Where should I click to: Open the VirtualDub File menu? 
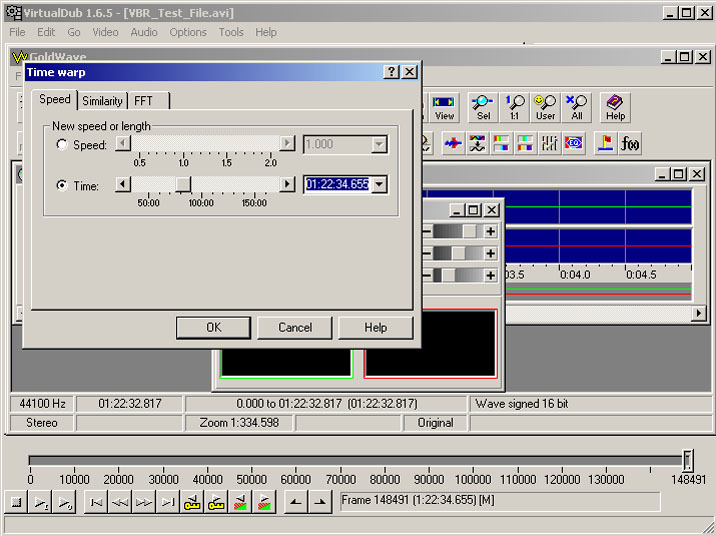(17, 32)
